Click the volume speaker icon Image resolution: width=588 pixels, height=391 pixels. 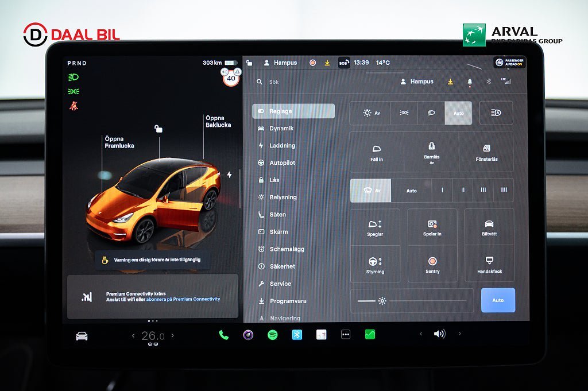439,334
